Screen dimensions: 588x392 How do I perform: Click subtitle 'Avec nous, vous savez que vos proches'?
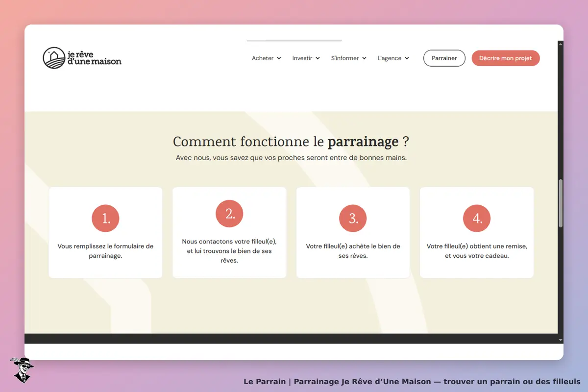point(291,158)
